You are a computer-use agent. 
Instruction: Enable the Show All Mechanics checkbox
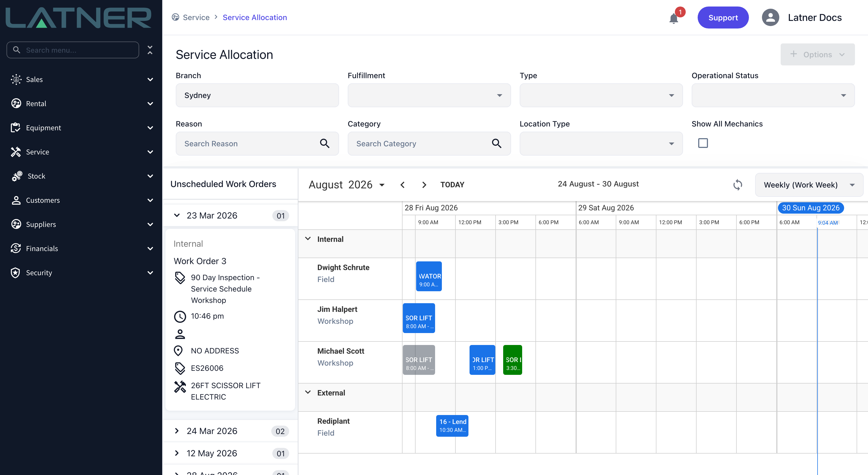point(703,143)
